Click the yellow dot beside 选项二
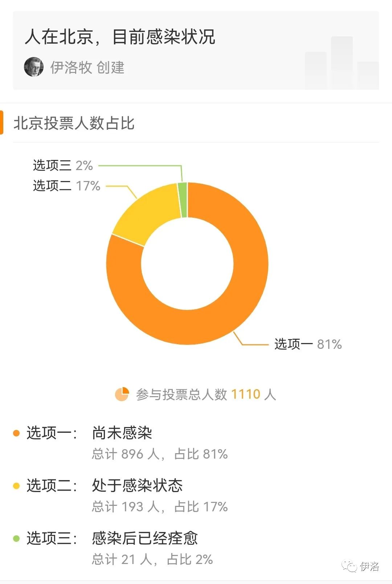 16,486
